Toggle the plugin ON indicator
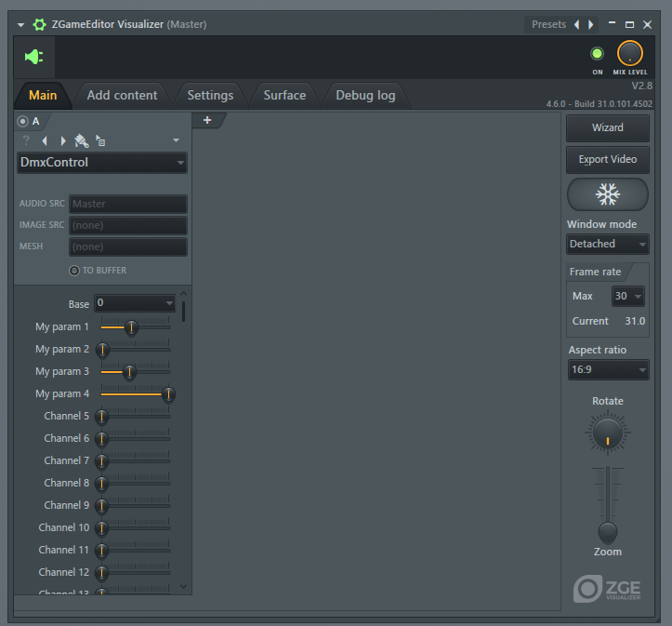Viewport: 672px width, 626px height. pyautogui.click(x=597, y=54)
